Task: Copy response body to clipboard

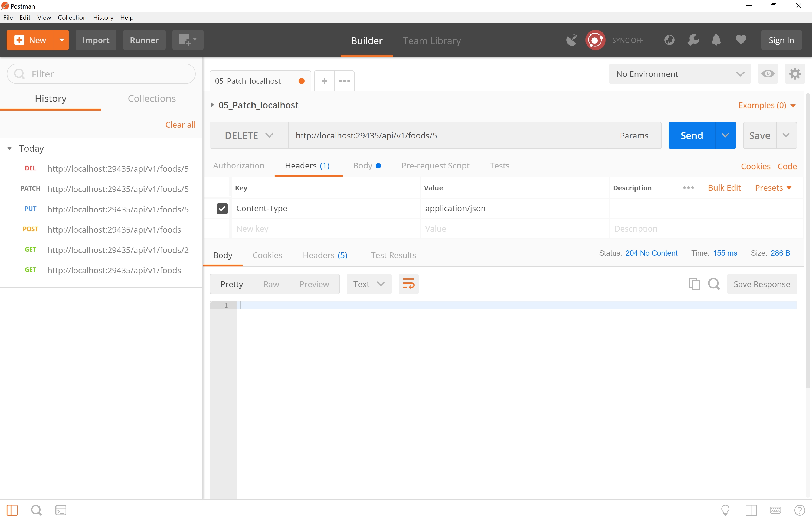Action: [694, 284]
